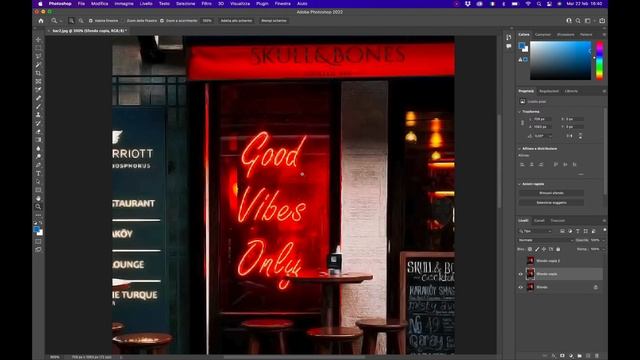Image resolution: width=640 pixels, height=360 pixels.
Task: Open the layer filter Tipo dropdown
Action: (x=535, y=231)
